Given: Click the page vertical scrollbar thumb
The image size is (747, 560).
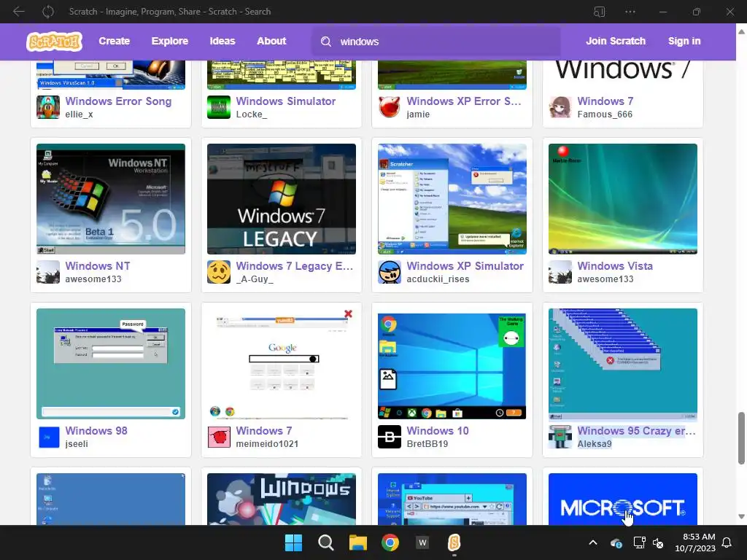Looking at the screenshot, I should coord(741,438).
